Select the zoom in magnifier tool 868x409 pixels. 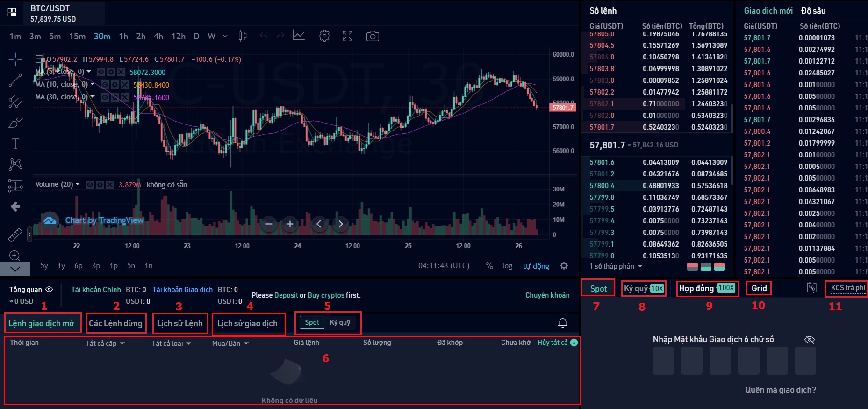pyautogui.click(x=15, y=256)
